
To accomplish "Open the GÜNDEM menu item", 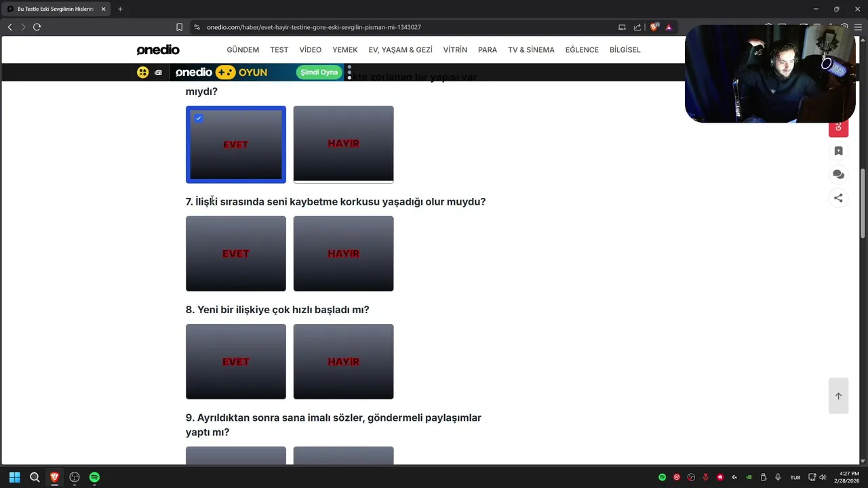I will [243, 50].
